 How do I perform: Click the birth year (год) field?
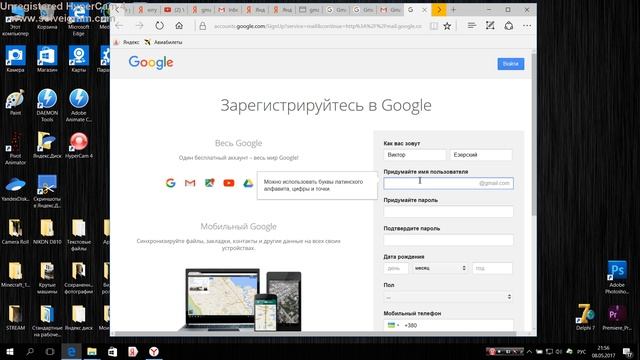(492, 268)
